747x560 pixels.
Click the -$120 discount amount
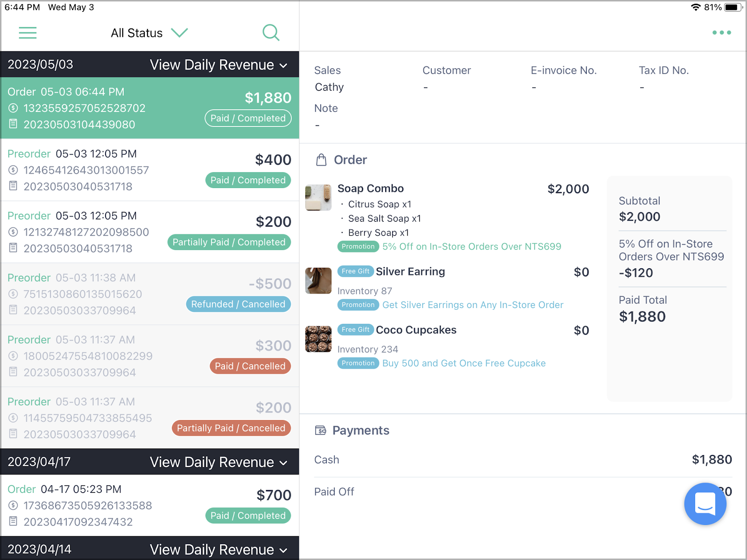[636, 273]
